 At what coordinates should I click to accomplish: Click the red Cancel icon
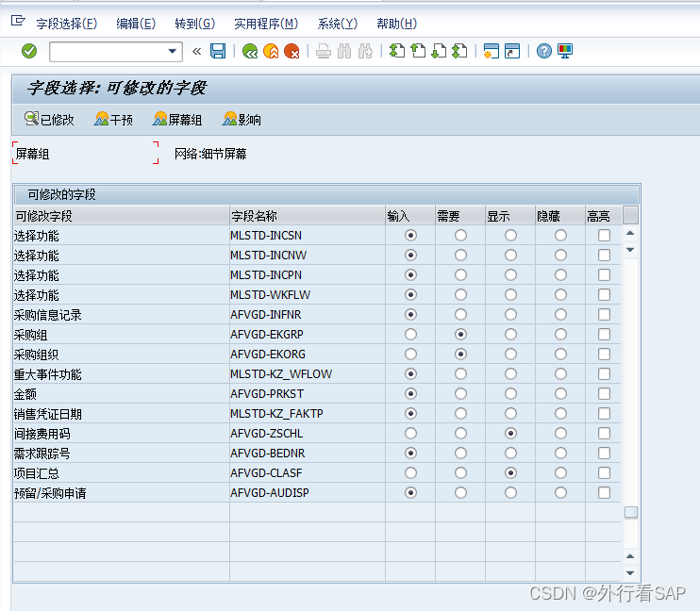(x=292, y=51)
